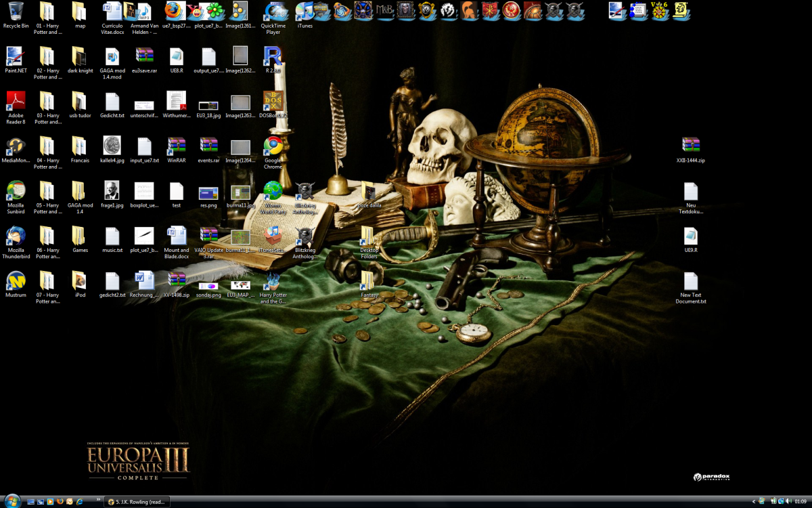Launch Mozilla Sunbird from the desktop
The height and width of the screenshot is (508, 812).
(16, 192)
